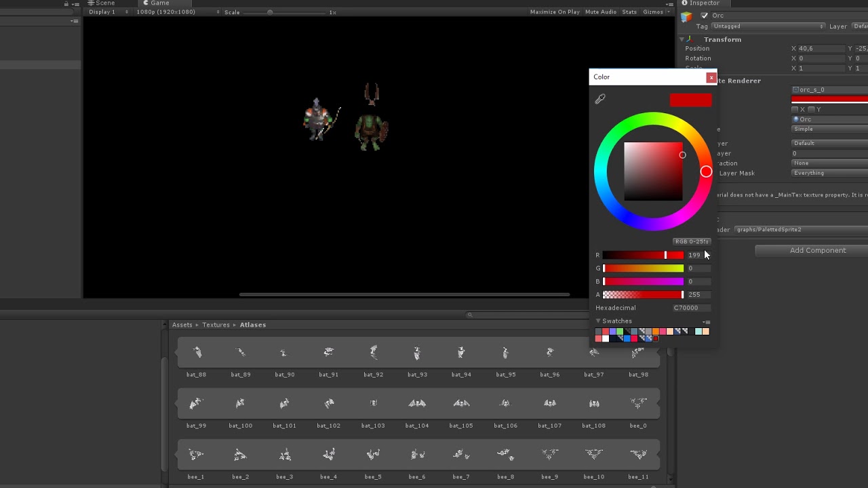Close the Color picker window
Image resolution: width=868 pixels, height=488 pixels.
[x=711, y=77]
